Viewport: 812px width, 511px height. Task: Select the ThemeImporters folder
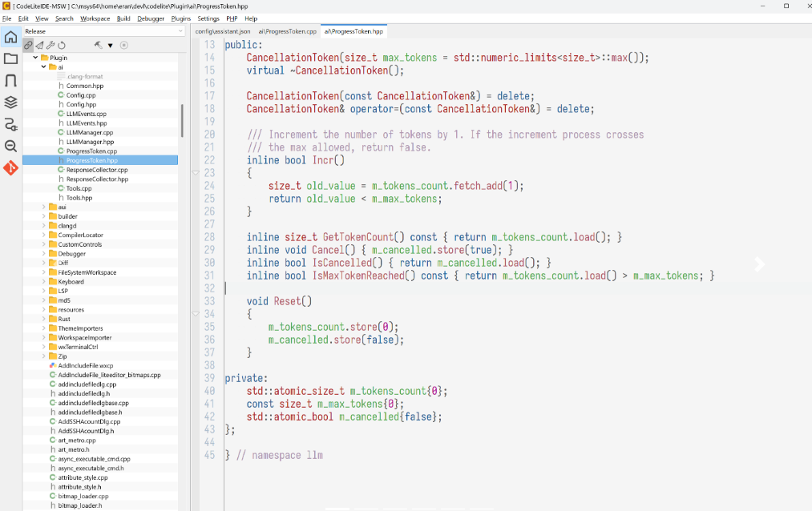(x=80, y=328)
